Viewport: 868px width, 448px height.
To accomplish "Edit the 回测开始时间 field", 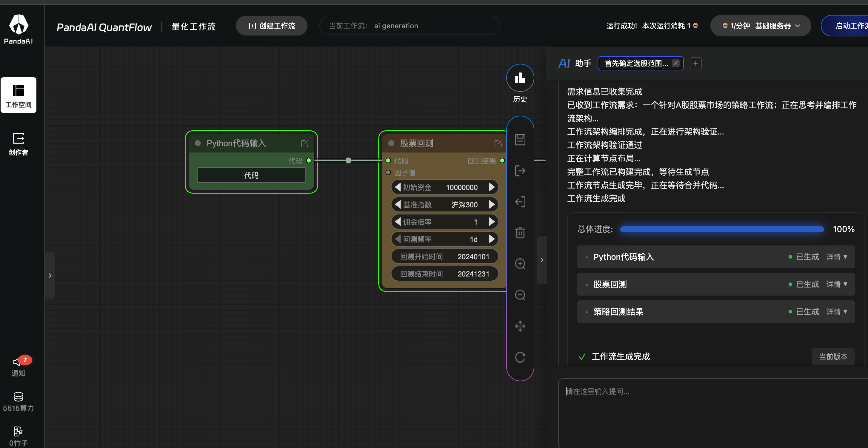I will coord(444,257).
